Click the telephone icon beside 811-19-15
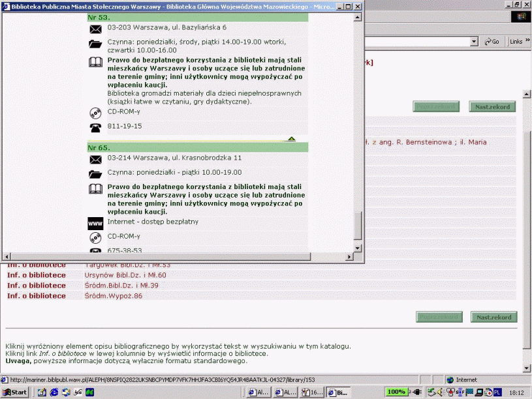The height and width of the screenshot is (399, 532). (95, 127)
